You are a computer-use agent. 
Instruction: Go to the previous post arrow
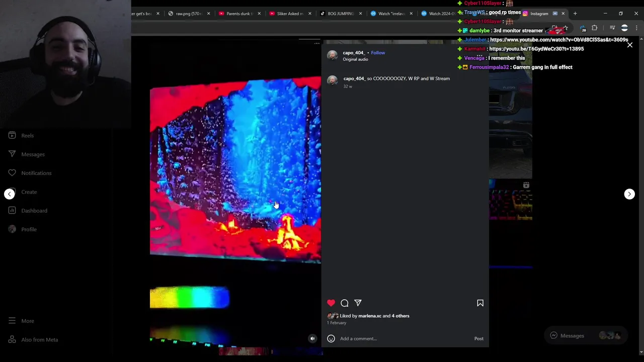[x=10, y=194]
